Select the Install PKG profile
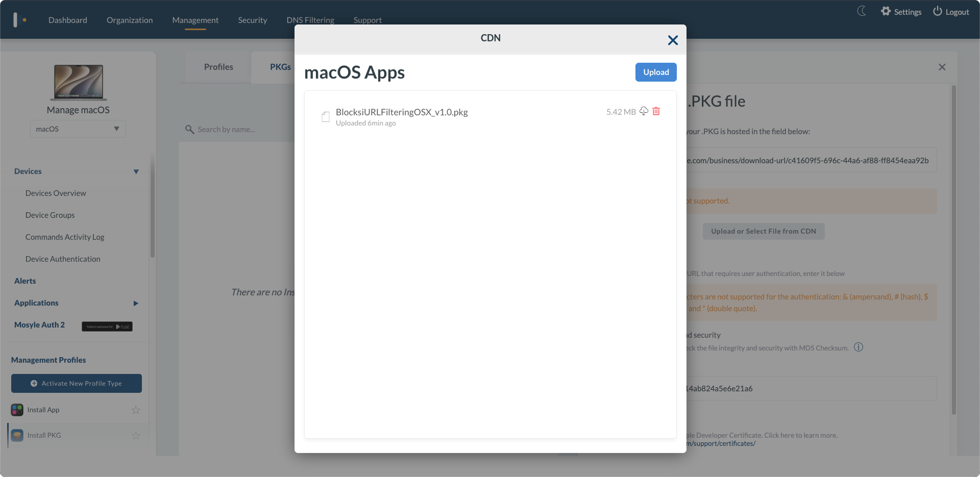The width and height of the screenshot is (980, 477). pyautogui.click(x=44, y=435)
